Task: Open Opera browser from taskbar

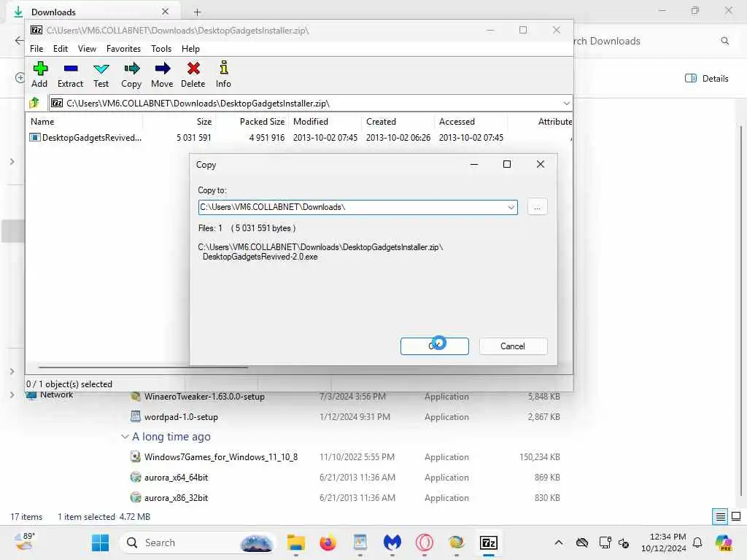Action: pyautogui.click(x=424, y=542)
